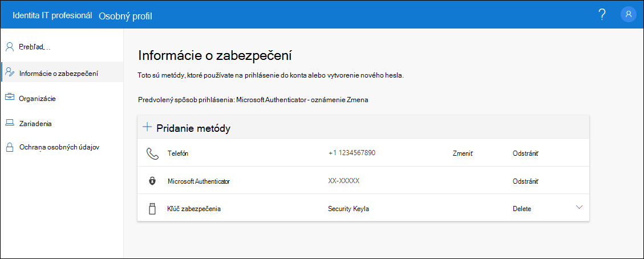The height and width of the screenshot is (259, 644).
Task: Click the Microsoft Authenticator lock icon
Action: pyautogui.click(x=152, y=181)
